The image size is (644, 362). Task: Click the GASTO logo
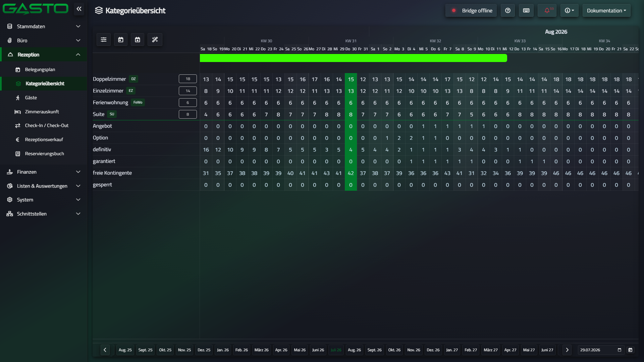coord(36,9)
